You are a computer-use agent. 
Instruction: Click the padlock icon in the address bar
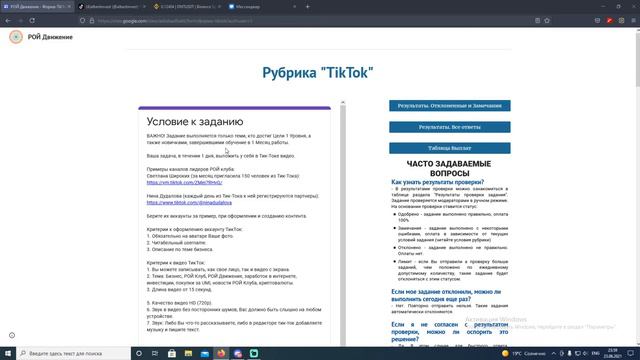pos(92,20)
